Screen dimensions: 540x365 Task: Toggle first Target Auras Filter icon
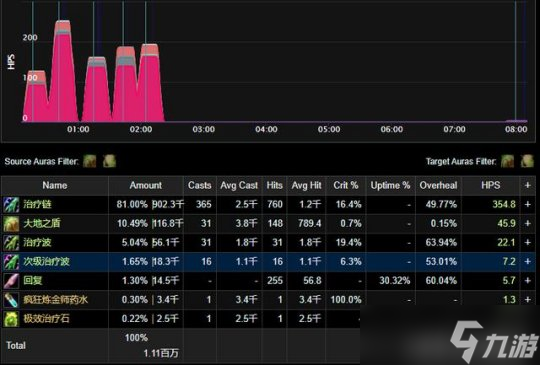(x=507, y=161)
